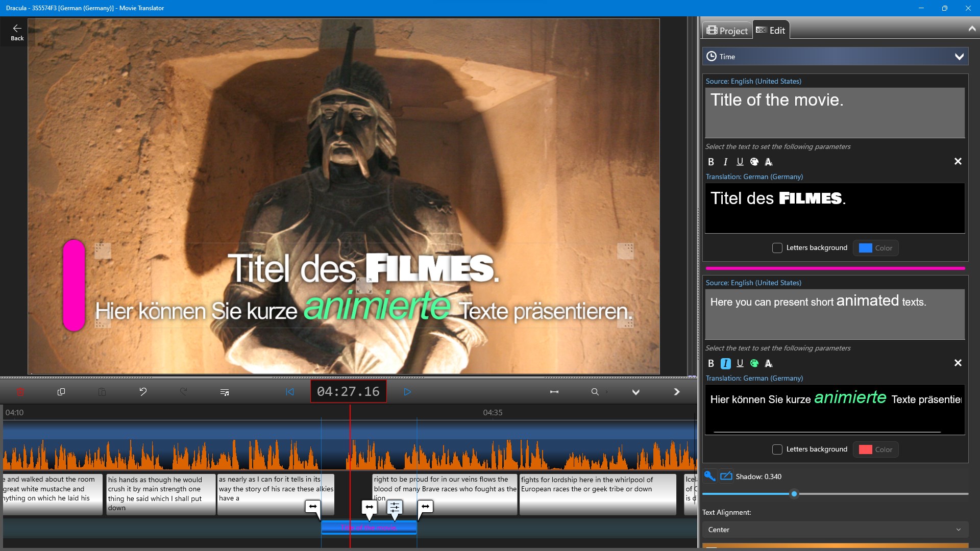Apply bold in the Title of the movie block

pos(711,162)
